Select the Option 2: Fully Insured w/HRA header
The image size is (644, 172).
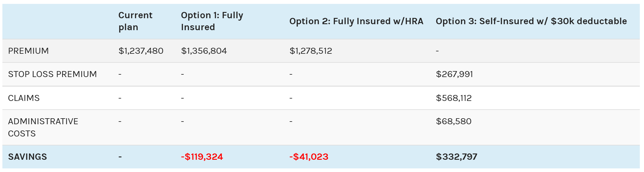(356, 21)
